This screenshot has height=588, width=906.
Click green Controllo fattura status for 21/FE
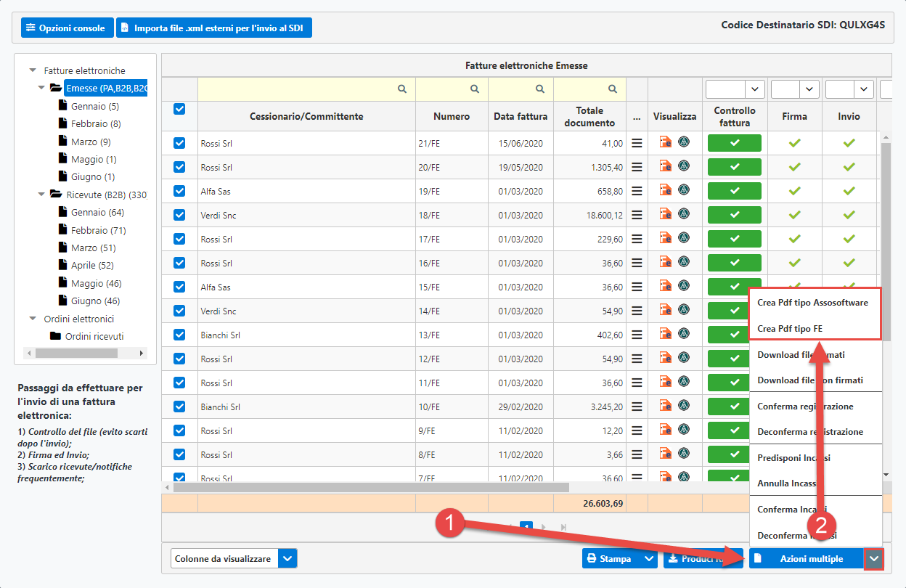tap(735, 143)
